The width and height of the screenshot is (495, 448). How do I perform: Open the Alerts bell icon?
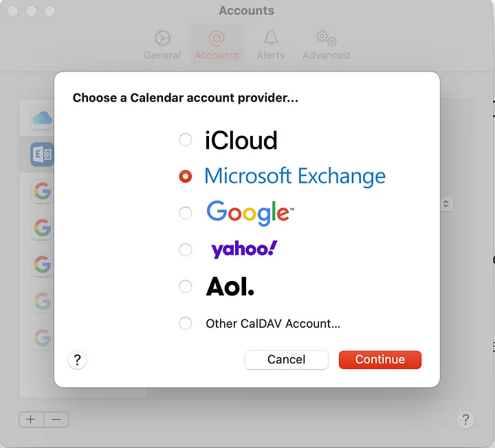point(271,38)
